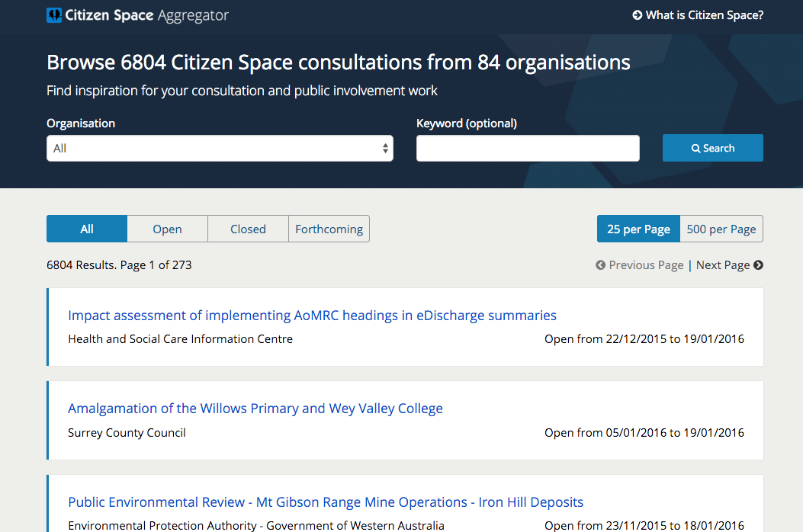The image size is (803, 532).
Task: Switch to '500 per Page' display
Action: [x=721, y=229]
